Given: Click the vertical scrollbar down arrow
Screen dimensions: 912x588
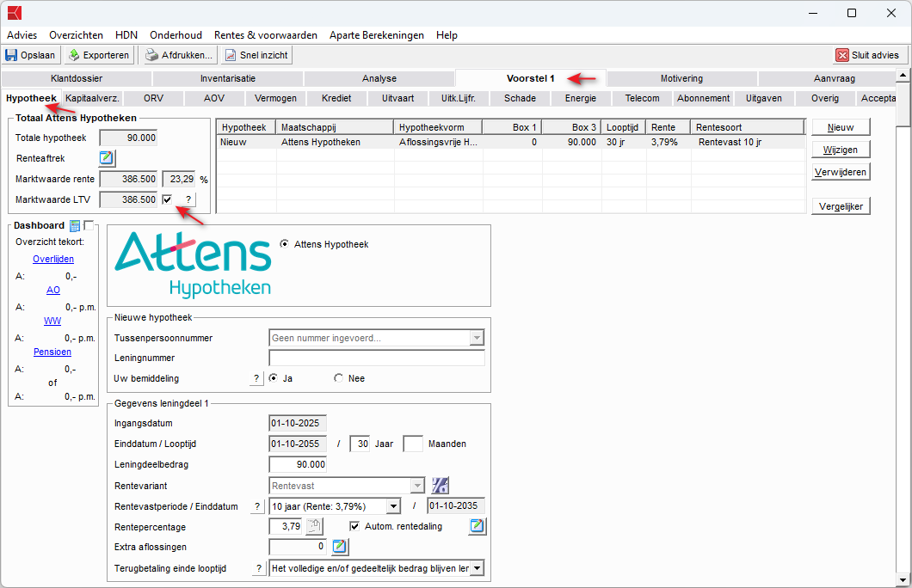Looking at the screenshot, I should [x=903, y=580].
